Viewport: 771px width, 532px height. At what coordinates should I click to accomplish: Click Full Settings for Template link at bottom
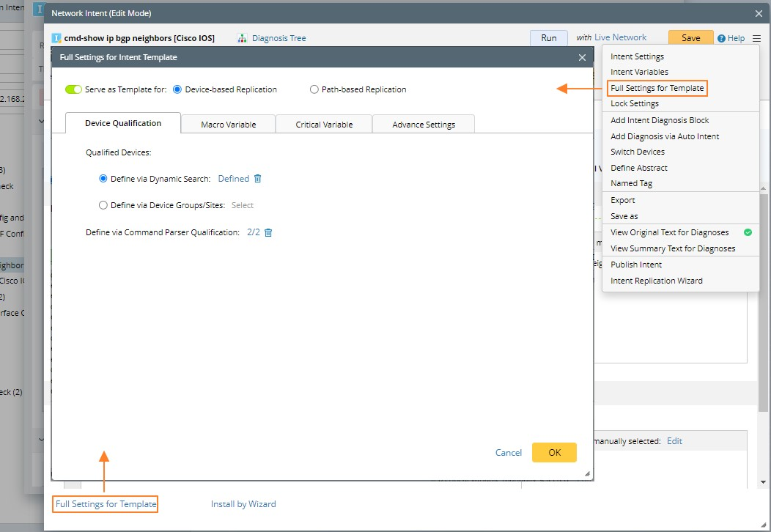106,504
